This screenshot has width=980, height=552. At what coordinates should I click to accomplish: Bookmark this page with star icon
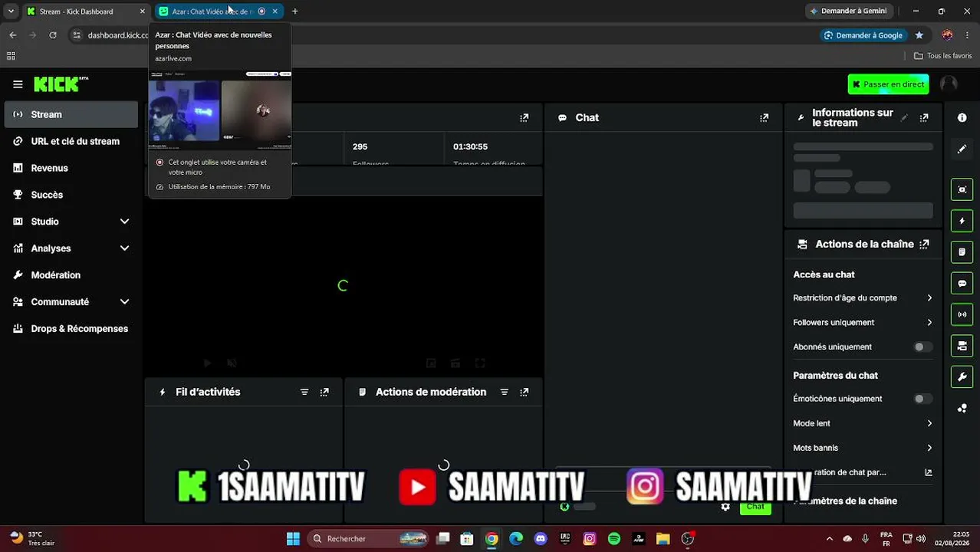[919, 35]
